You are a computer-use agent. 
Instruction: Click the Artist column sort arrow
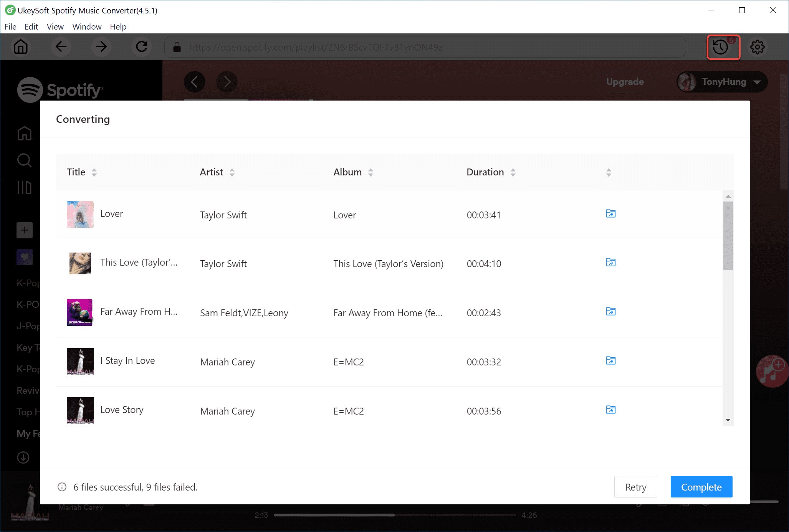point(233,172)
